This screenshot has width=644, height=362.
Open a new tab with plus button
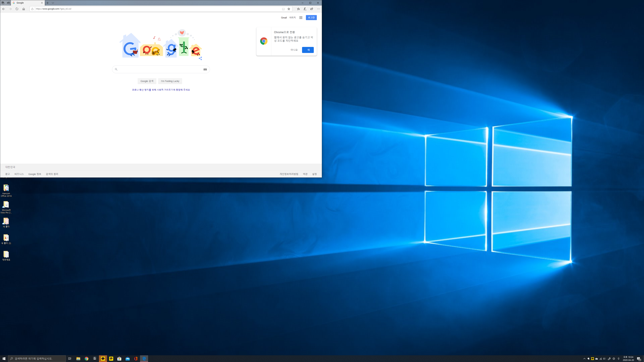tap(47, 3)
